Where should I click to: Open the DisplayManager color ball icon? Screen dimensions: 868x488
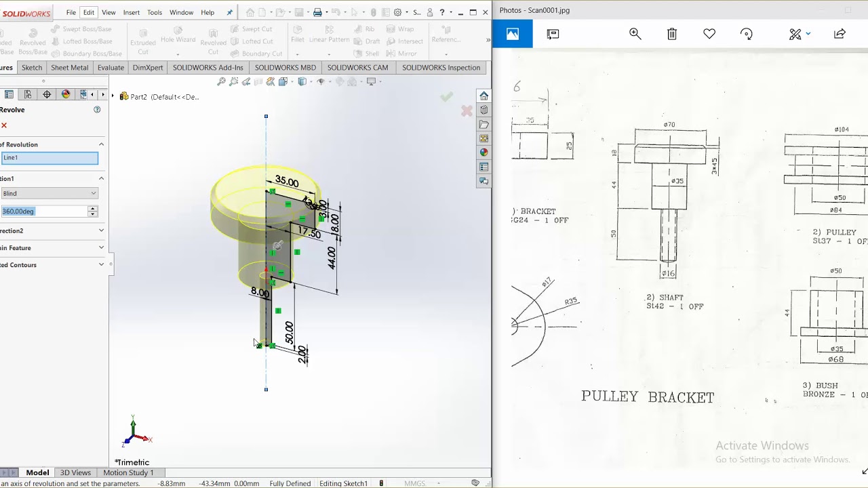point(66,94)
